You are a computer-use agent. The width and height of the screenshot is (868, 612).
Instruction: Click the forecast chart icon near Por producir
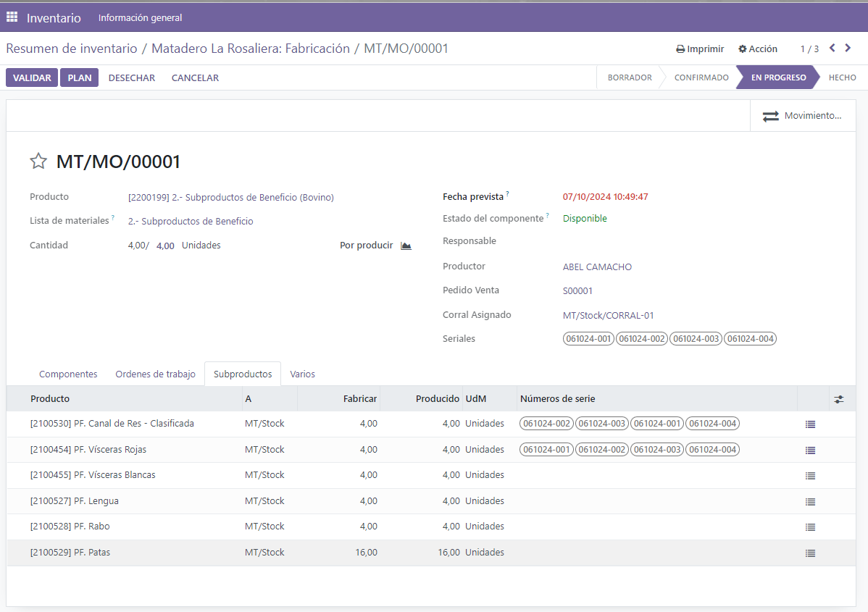[x=406, y=246]
